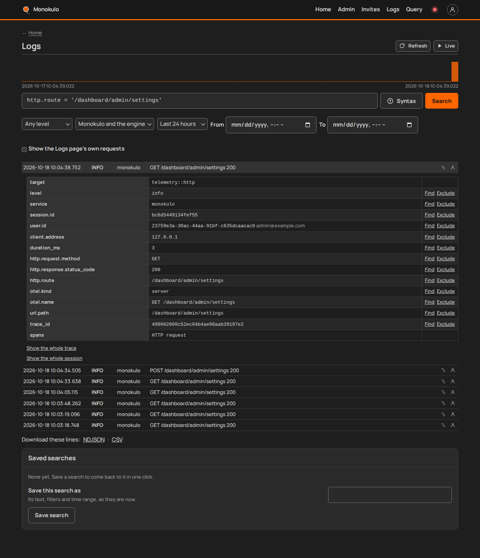The image size is (480, 558).
Task: Open the user account avatar menu
Action: pyautogui.click(x=452, y=10)
